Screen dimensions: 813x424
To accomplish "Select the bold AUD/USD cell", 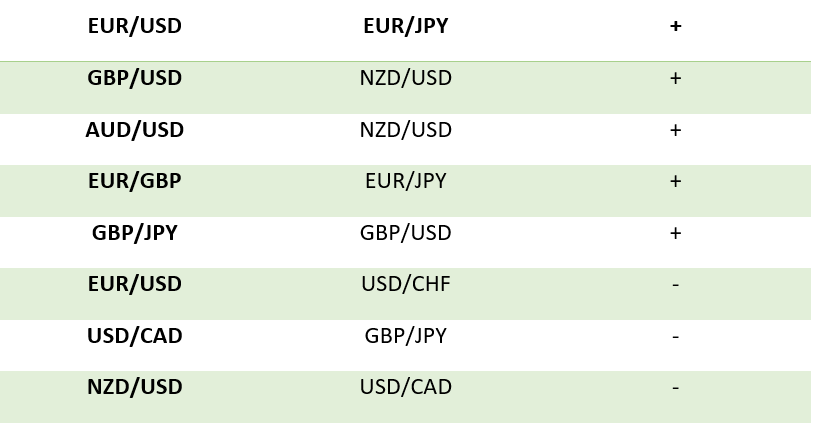I will click(135, 130).
